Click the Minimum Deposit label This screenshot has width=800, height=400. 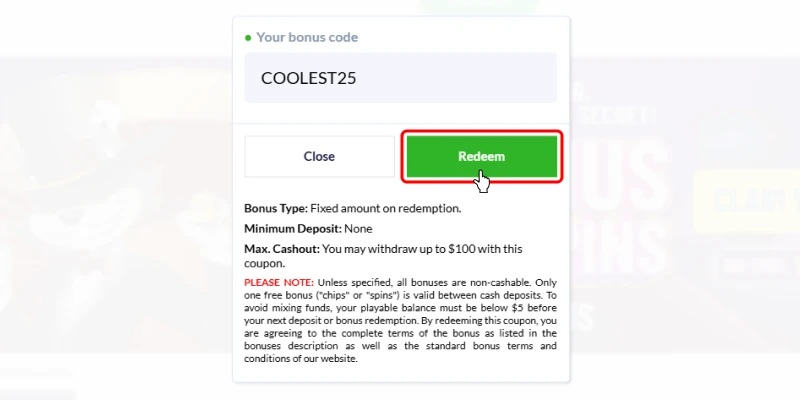pos(293,229)
